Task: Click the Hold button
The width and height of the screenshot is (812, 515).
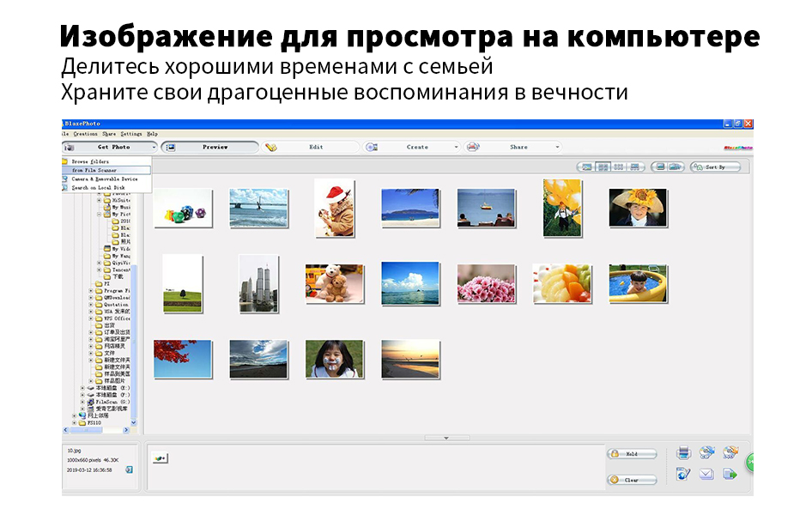Action: [632, 453]
